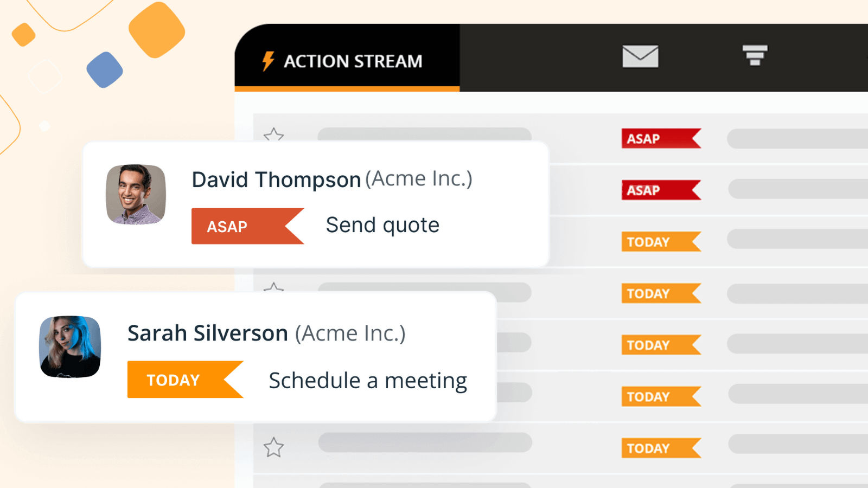Select the star icon on the bottom row
This screenshot has height=488, width=868.
click(x=275, y=447)
